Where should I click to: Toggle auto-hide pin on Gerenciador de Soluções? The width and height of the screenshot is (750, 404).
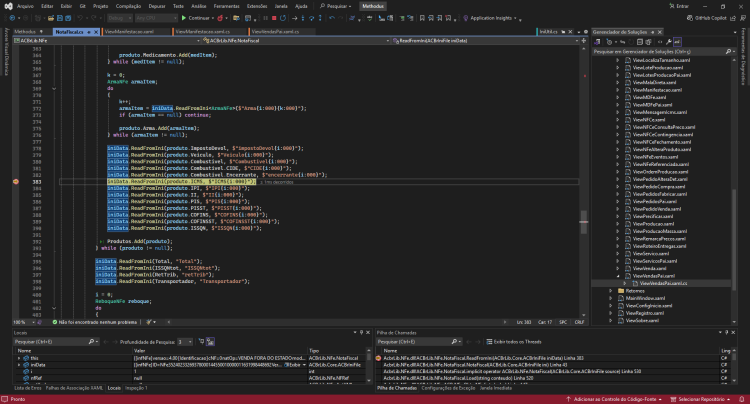[652, 32]
